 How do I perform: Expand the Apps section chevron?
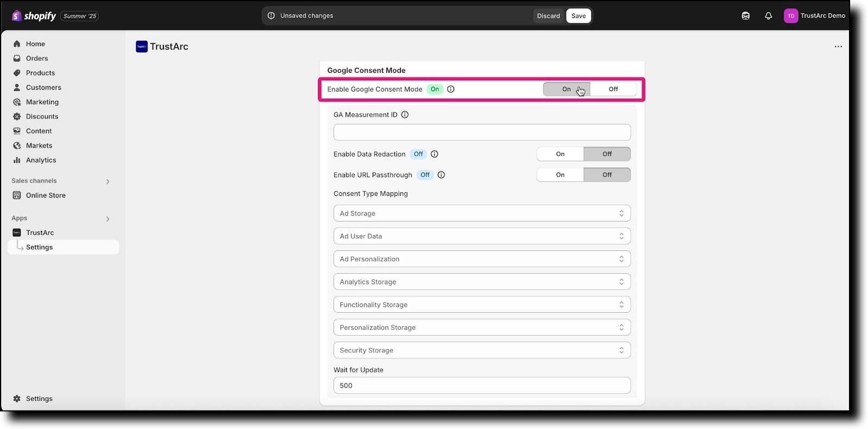coord(108,219)
